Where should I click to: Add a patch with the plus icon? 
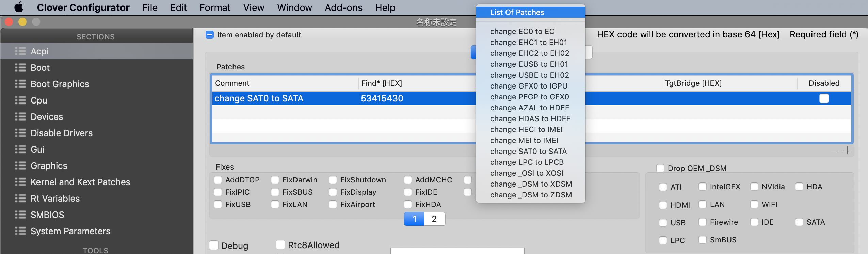847,150
